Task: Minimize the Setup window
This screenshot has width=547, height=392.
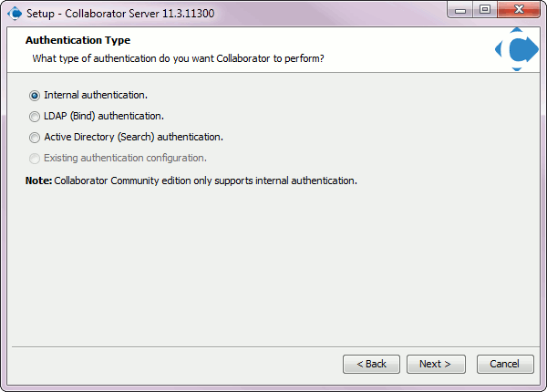Action: (460, 10)
